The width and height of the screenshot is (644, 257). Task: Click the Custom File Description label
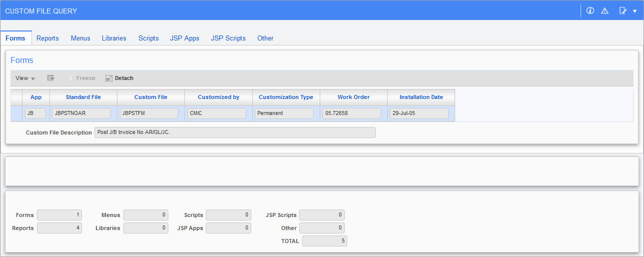tap(59, 133)
